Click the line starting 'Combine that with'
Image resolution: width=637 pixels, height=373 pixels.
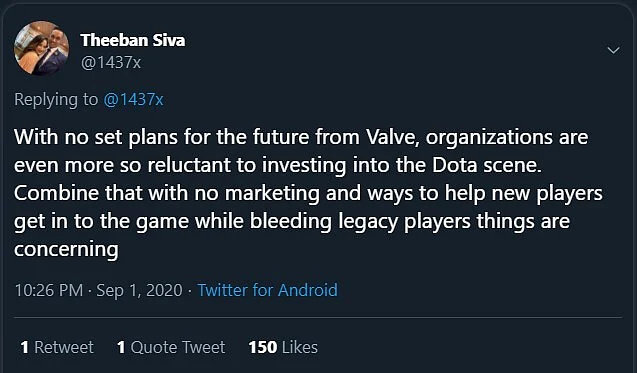[x=308, y=193]
